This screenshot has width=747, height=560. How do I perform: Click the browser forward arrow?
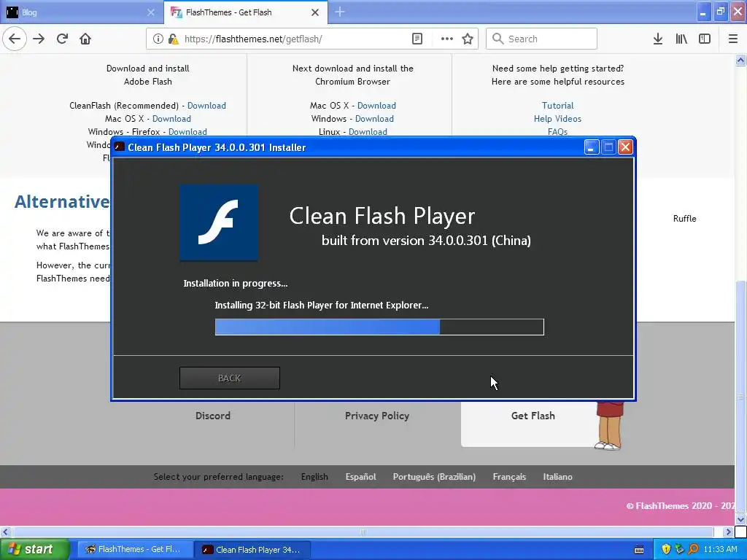point(39,39)
